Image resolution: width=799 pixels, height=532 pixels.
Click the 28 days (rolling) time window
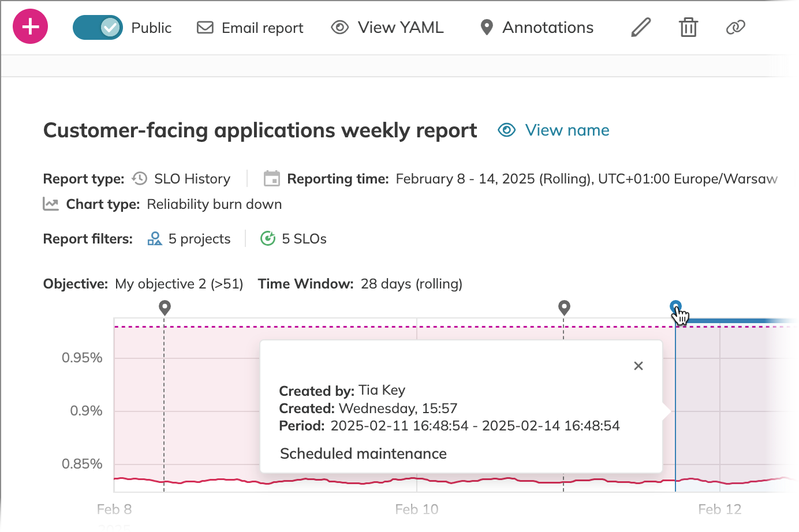tap(412, 284)
